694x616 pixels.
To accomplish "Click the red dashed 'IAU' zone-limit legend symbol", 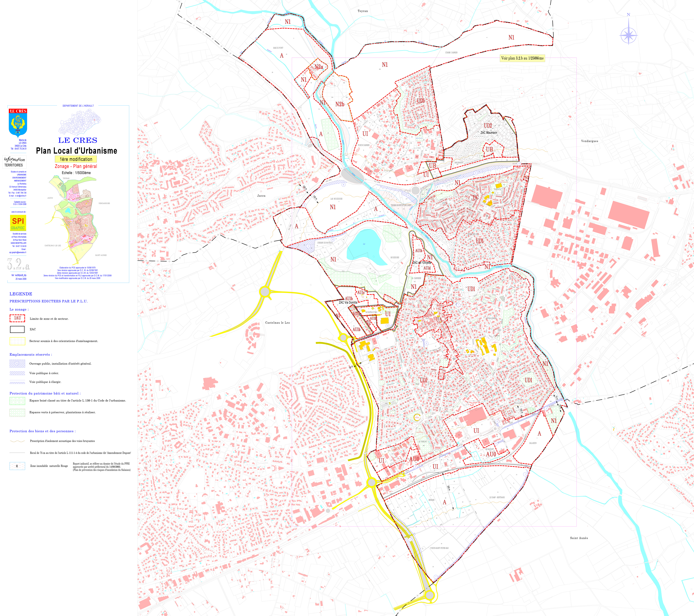I will 17,318.
